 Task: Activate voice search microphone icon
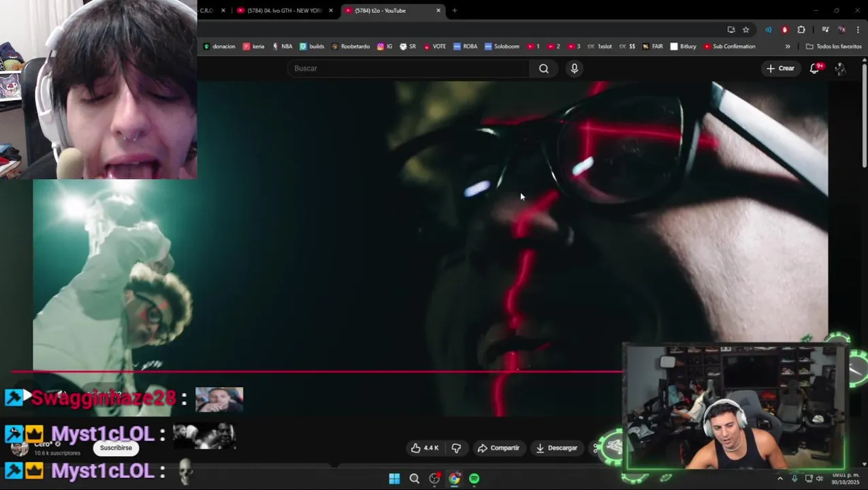(574, 68)
